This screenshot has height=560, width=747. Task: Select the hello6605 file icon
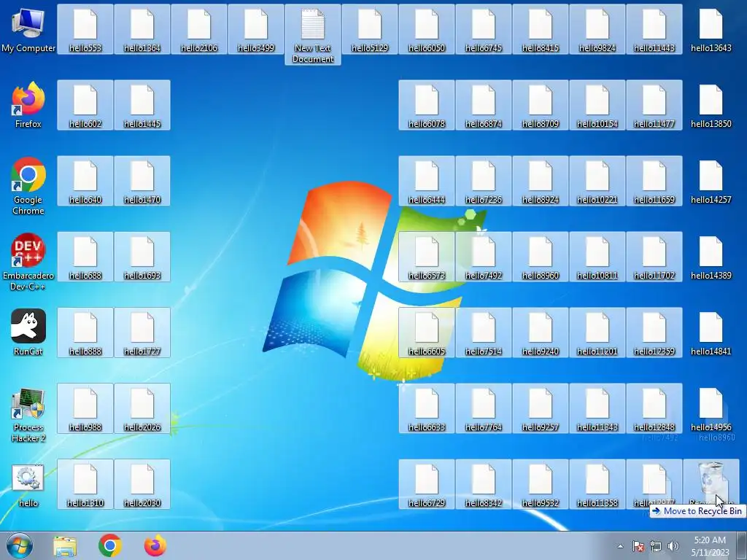tap(426, 332)
